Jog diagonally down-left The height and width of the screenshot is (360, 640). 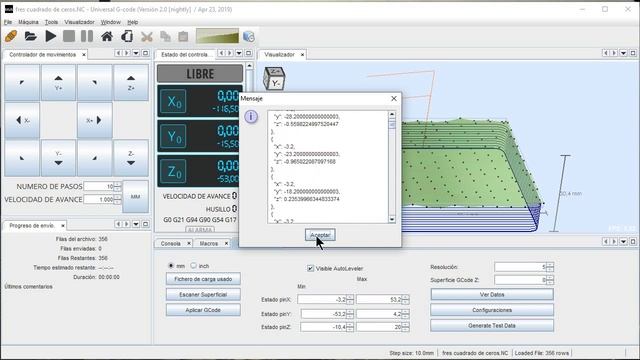coord(22,158)
